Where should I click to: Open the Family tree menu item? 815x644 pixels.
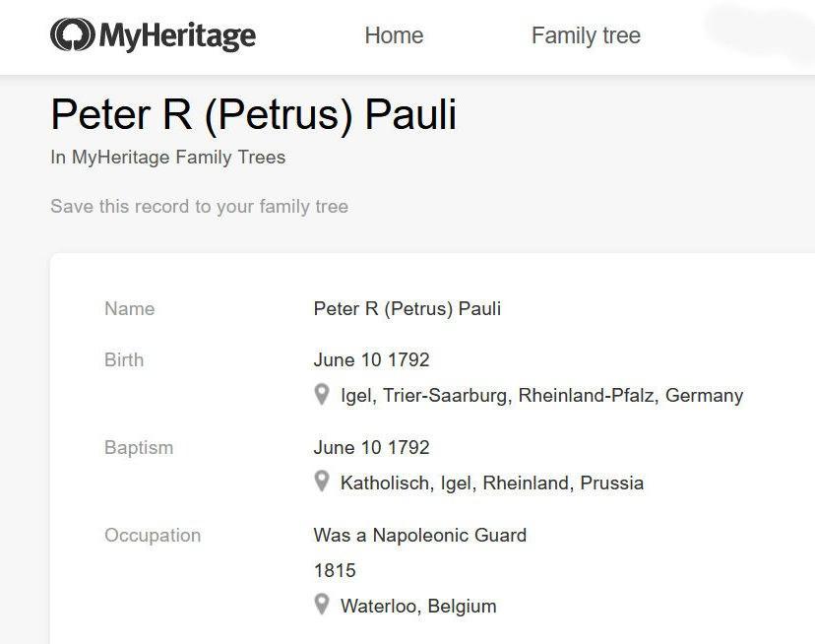(x=586, y=35)
